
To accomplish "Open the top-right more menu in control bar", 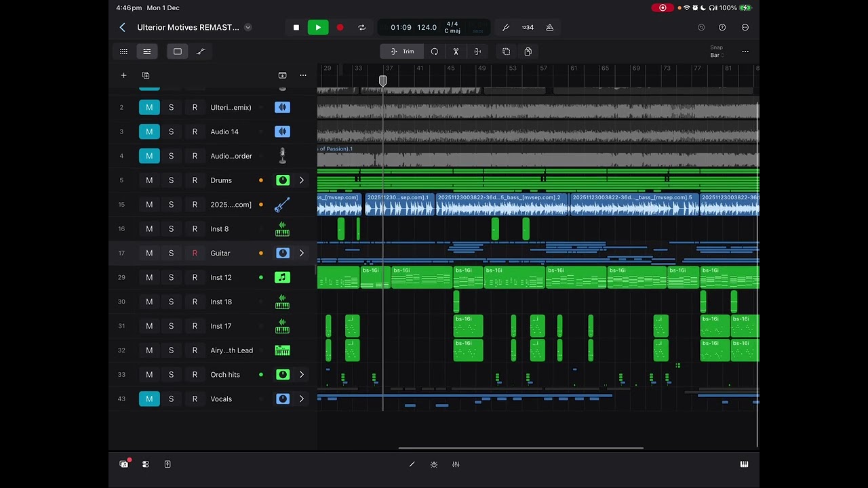I will [745, 27].
